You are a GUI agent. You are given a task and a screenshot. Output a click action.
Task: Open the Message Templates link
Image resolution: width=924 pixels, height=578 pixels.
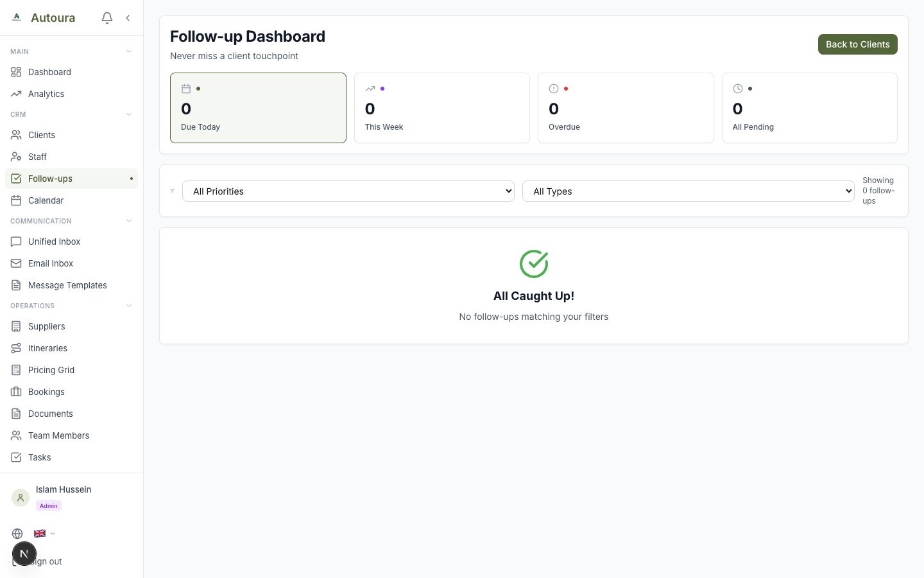click(71, 285)
